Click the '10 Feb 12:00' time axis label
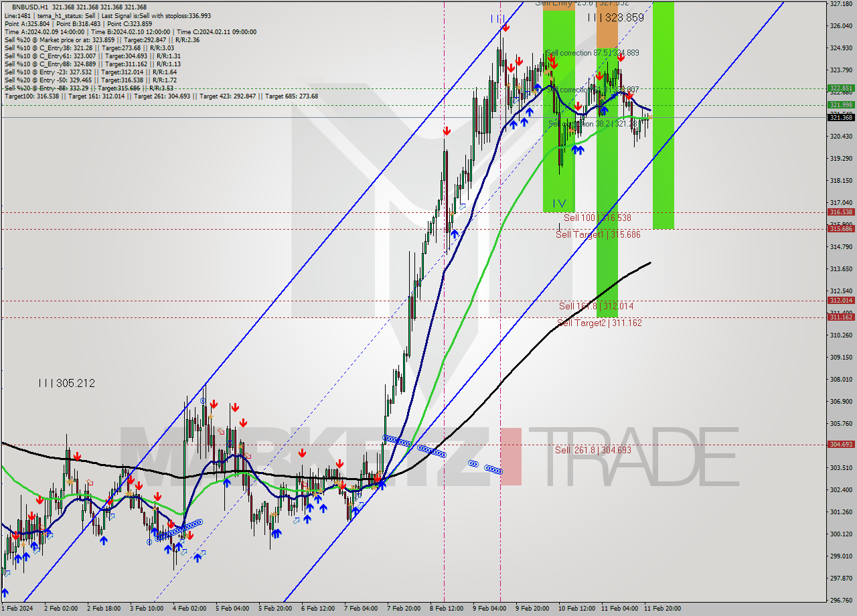The width and height of the screenshot is (857, 616). pyautogui.click(x=576, y=609)
